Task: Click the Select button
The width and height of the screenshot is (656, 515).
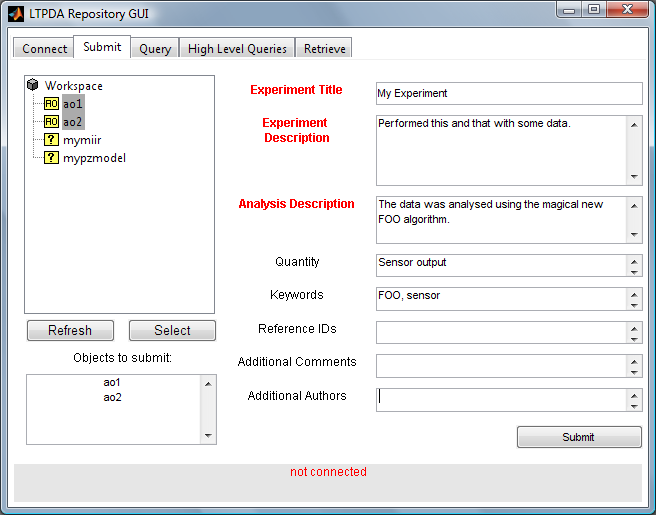Action: tap(172, 331)
